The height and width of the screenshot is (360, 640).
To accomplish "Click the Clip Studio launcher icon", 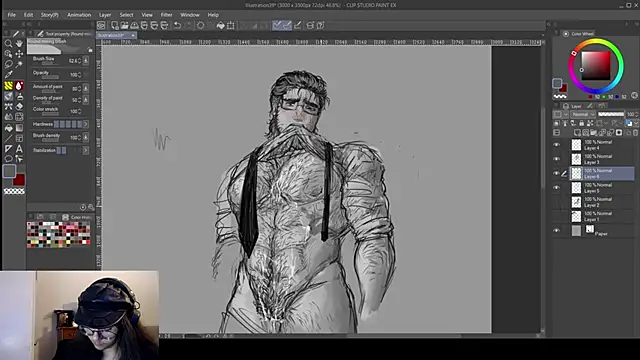I will 101,25.
